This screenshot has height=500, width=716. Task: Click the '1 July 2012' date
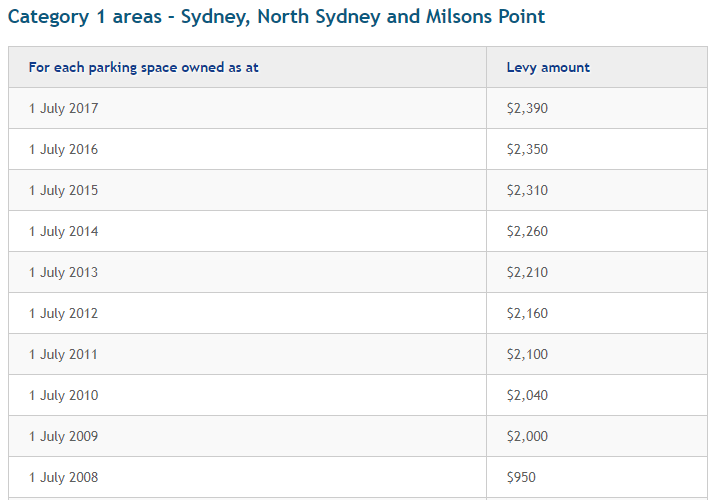[x=64, y=313]
